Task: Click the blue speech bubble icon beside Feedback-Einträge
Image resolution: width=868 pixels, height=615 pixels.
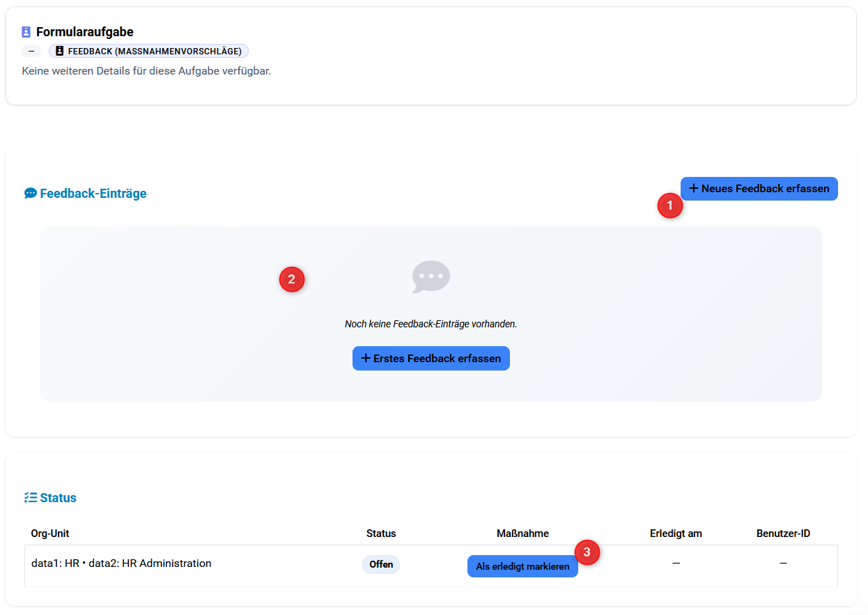Action: 30,193
